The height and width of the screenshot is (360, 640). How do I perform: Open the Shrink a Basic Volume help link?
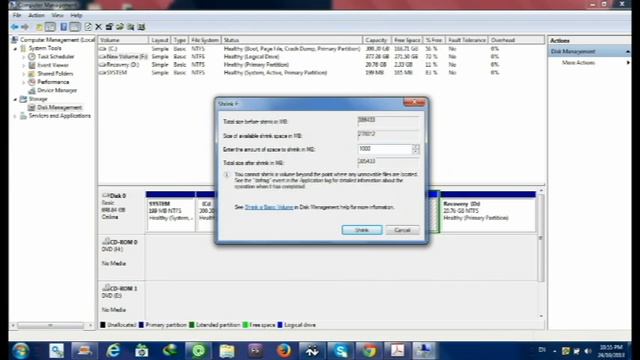pyautogui.click(x=269, y=207)
